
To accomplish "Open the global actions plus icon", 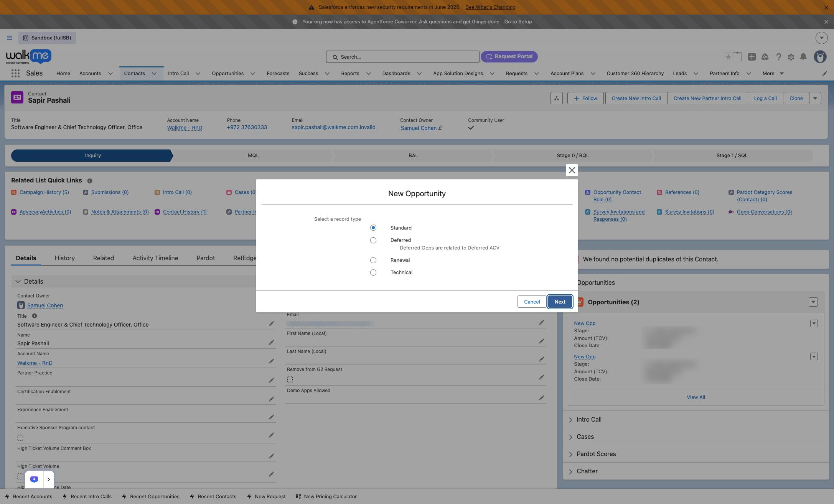I will pyautogui.click(x=752, y=57).
